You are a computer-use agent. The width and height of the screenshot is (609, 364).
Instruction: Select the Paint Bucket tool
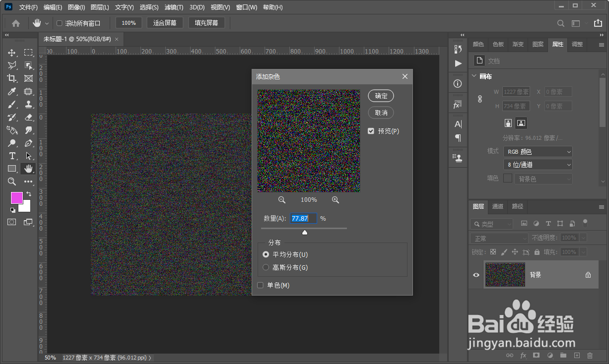click(x=12, y=130)
